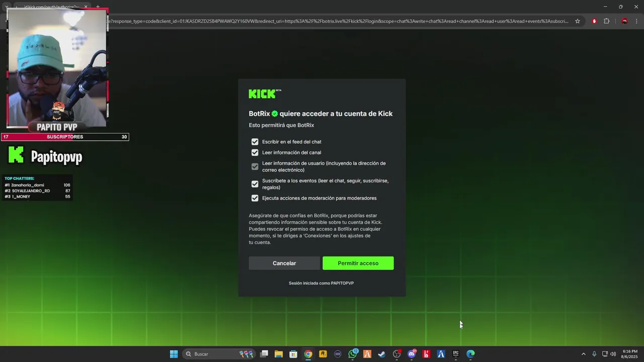Open Chrome extensions puzzle icon
644x362 pixels.
tap(606, 21)
